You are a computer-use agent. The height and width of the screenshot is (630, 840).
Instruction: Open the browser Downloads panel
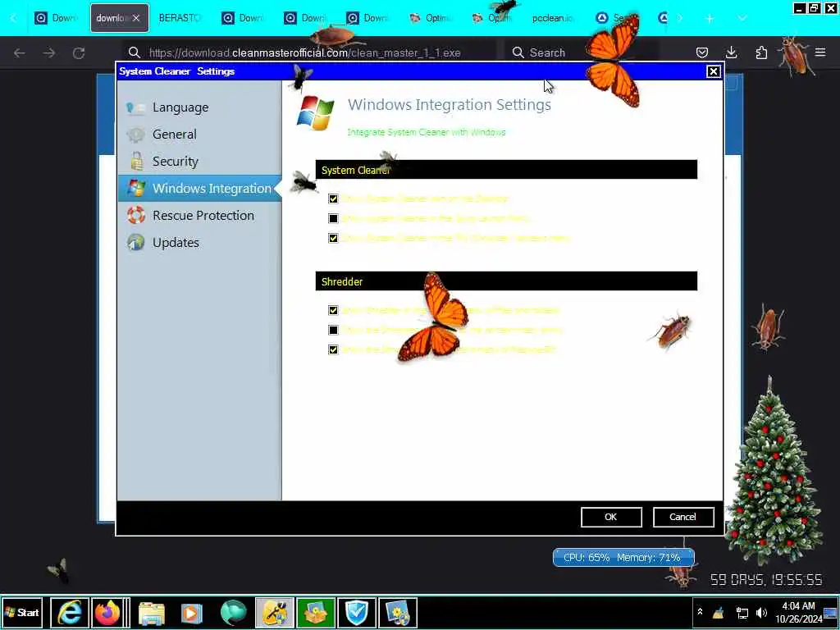point(731,52)
